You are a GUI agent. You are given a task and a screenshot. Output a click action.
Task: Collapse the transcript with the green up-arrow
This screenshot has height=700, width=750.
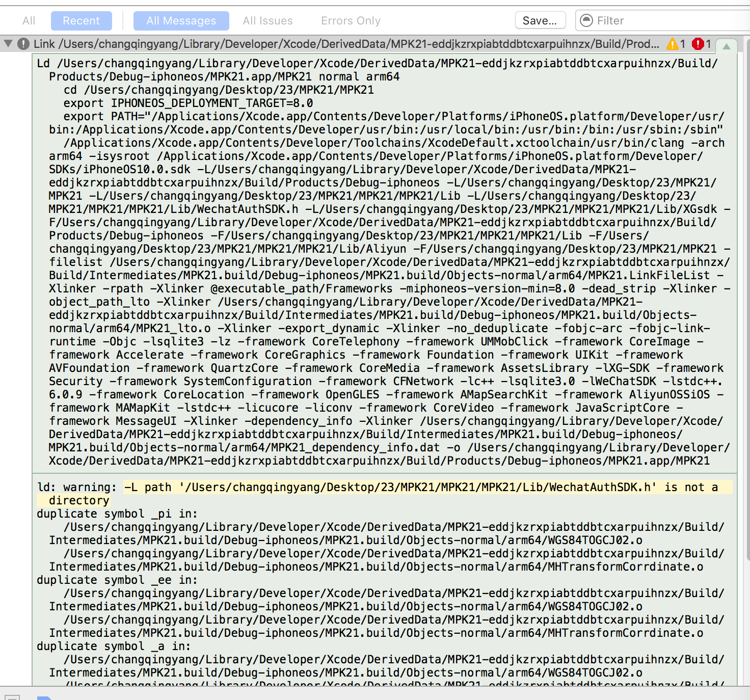(727, 46)
